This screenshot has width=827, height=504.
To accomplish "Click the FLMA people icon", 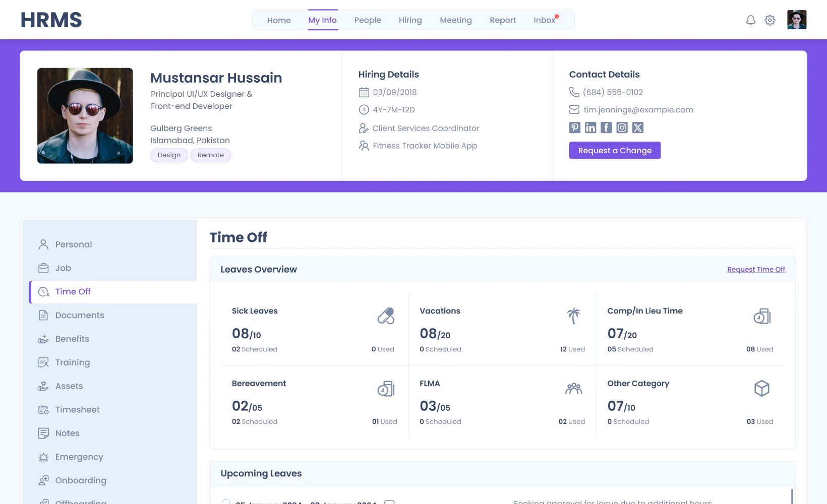I will (x=573, y=389).
